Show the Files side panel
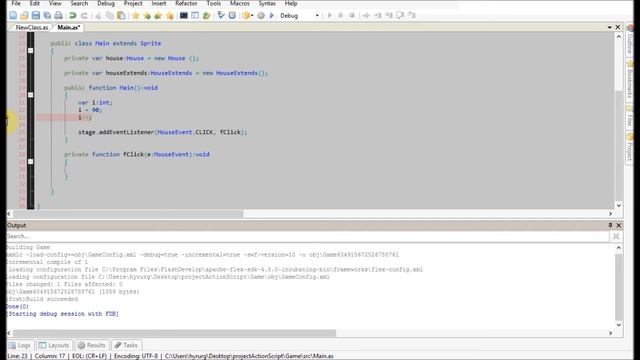The image size is (640, 360). click(630, 116)
